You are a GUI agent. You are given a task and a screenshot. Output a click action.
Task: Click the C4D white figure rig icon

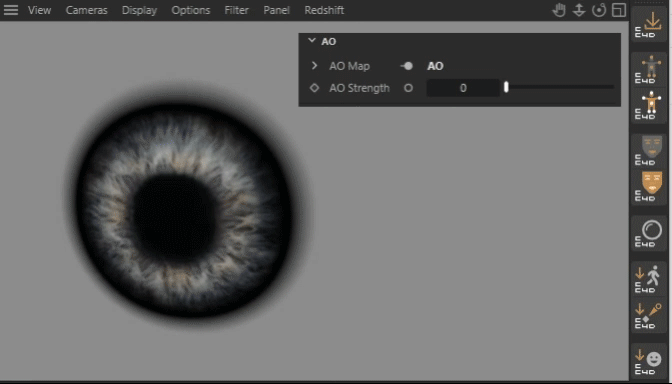(650, 105)
